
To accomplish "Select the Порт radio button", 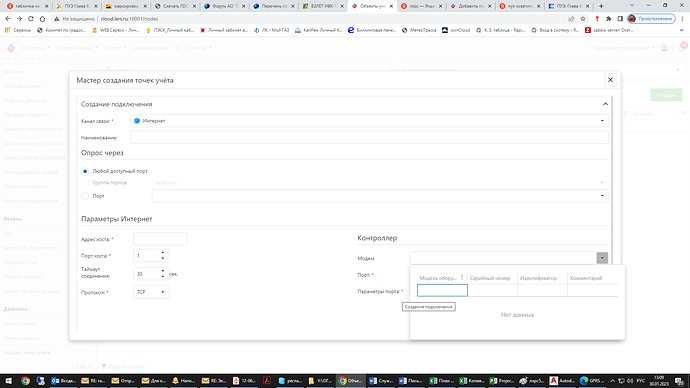I will pyautogui.click(x=85, y=196).
